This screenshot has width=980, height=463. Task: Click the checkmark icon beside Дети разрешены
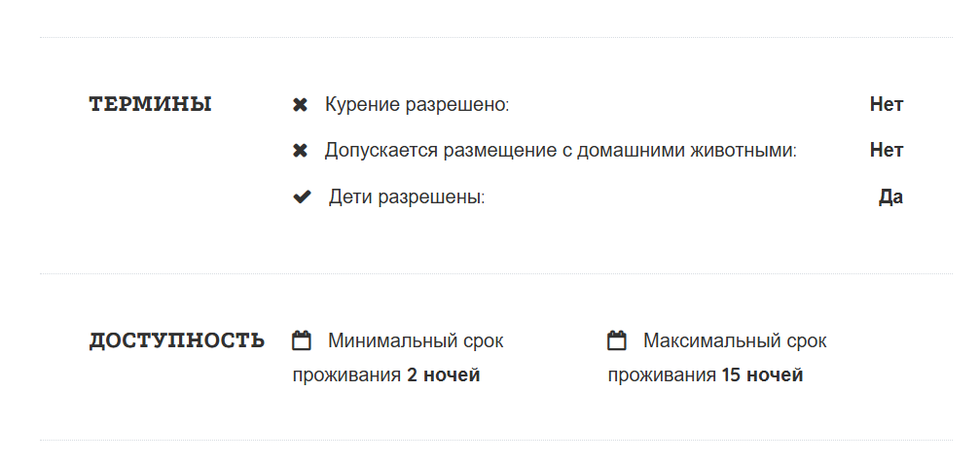pos(302,197)
